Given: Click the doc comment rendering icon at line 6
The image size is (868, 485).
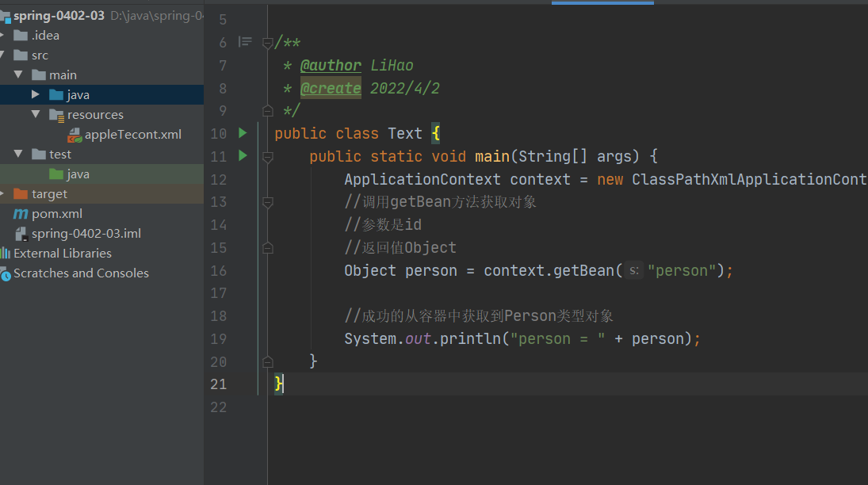Looking at the screenshot, I should (x=245, y=42).
